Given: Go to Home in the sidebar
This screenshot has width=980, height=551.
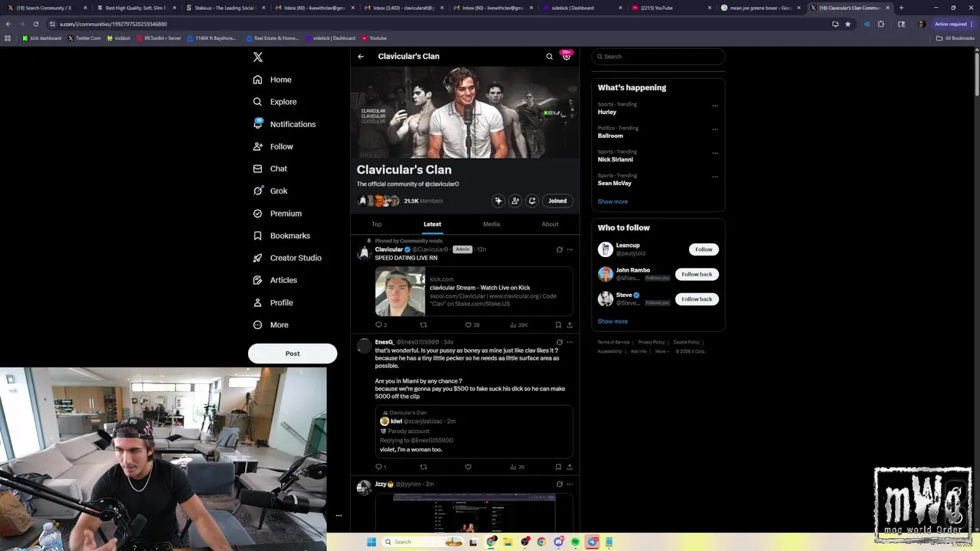Looking at the screenshot, I should (x=273, y=80).
